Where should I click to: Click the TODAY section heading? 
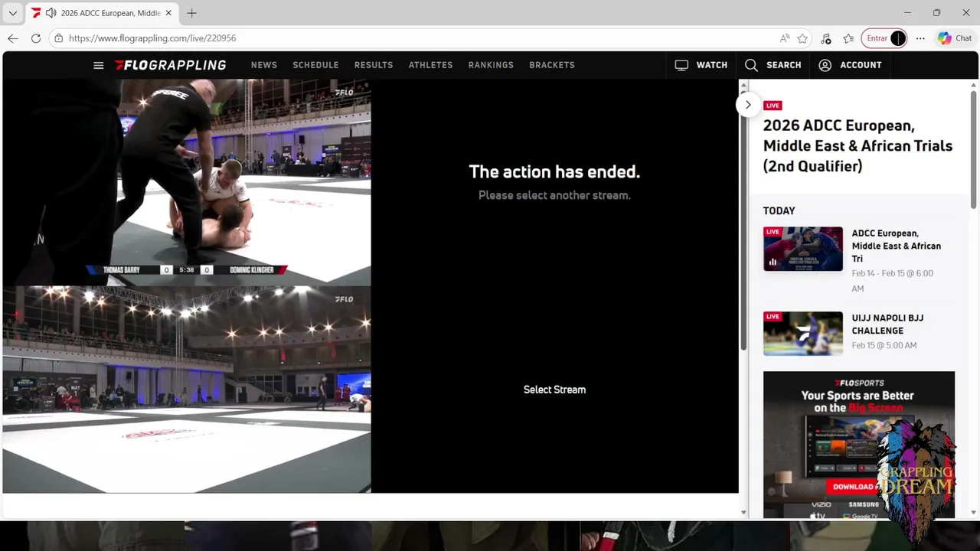click(779, 210)
